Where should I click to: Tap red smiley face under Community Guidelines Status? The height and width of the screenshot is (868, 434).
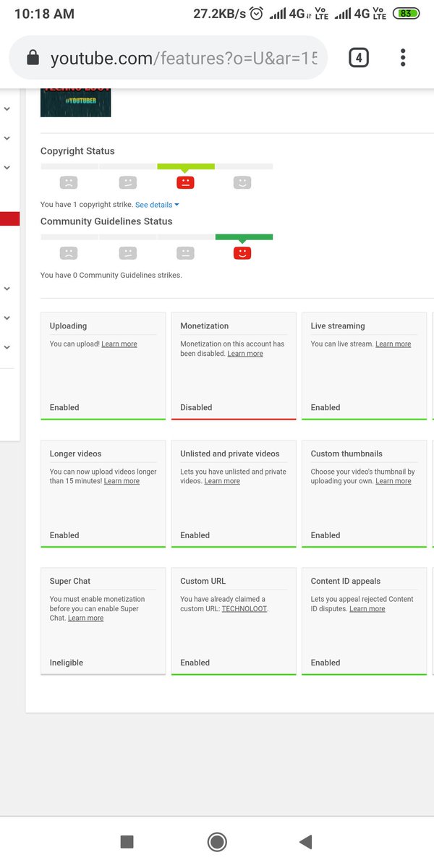click(x=242, y=253)
